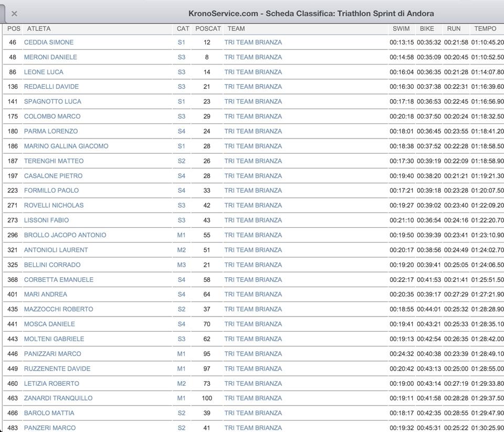
Task: Open athlete MAZZOCCHI ROBERTO
Action: 58,309
